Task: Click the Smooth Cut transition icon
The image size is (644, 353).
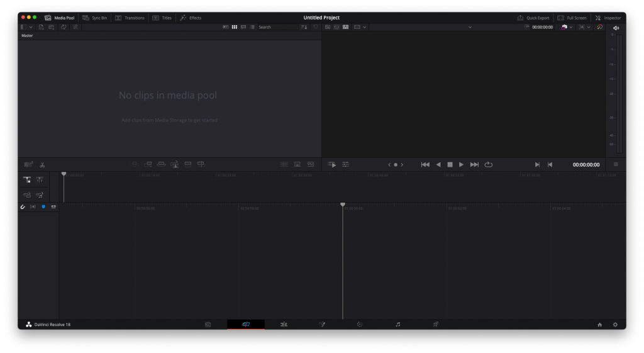Action: tap(311, 164)
